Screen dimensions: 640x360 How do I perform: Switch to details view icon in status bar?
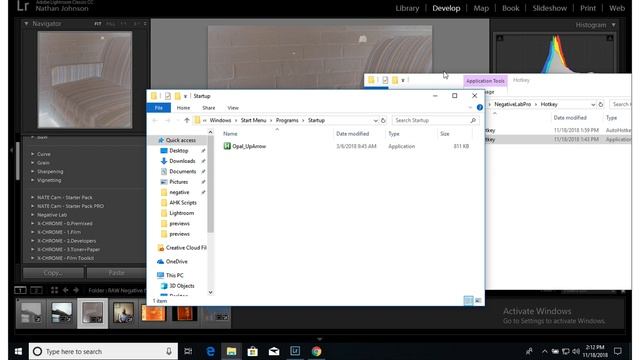pyautogui.click(x=468, y=301)
